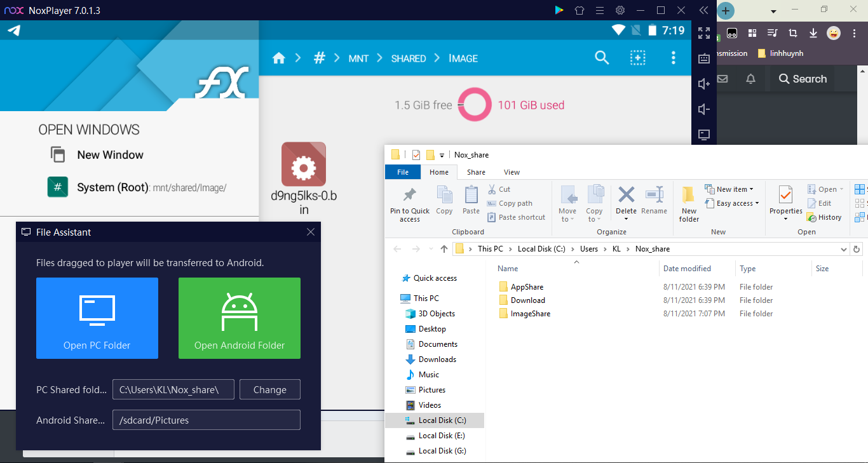
Task: Open file History from ribbon
Action: tap(824, 217)
